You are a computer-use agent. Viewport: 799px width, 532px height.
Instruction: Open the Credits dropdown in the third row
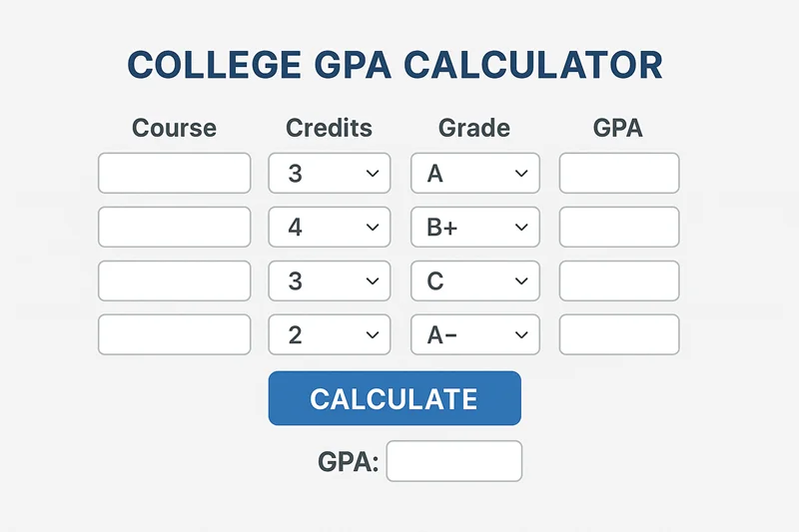(x=329, y=281)
